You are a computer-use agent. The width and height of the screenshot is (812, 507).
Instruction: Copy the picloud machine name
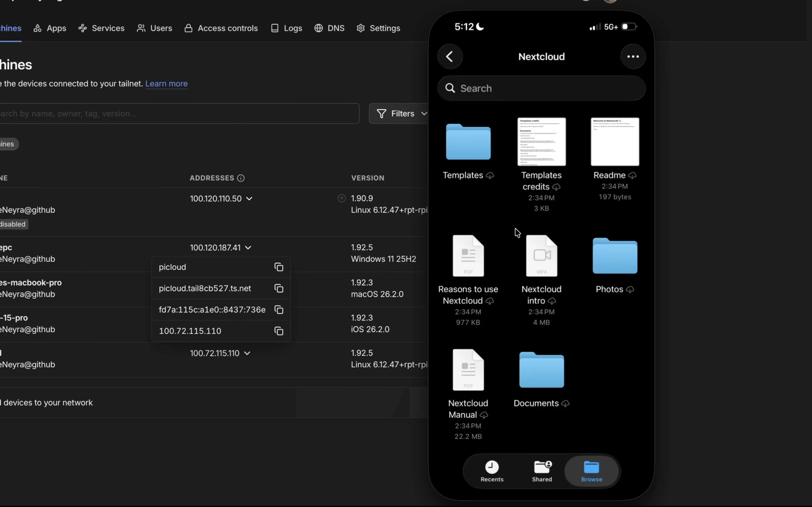(279, 267)
